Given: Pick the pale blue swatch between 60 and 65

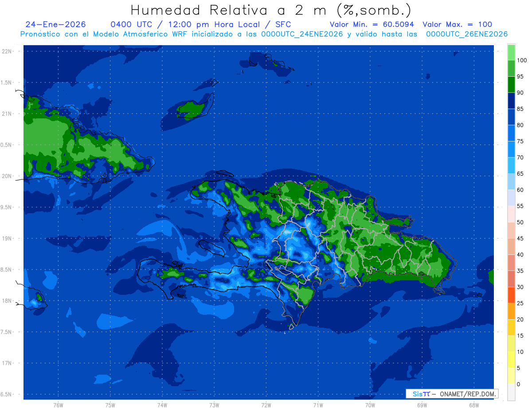Looking at the screenshot, I should (511, 182).
